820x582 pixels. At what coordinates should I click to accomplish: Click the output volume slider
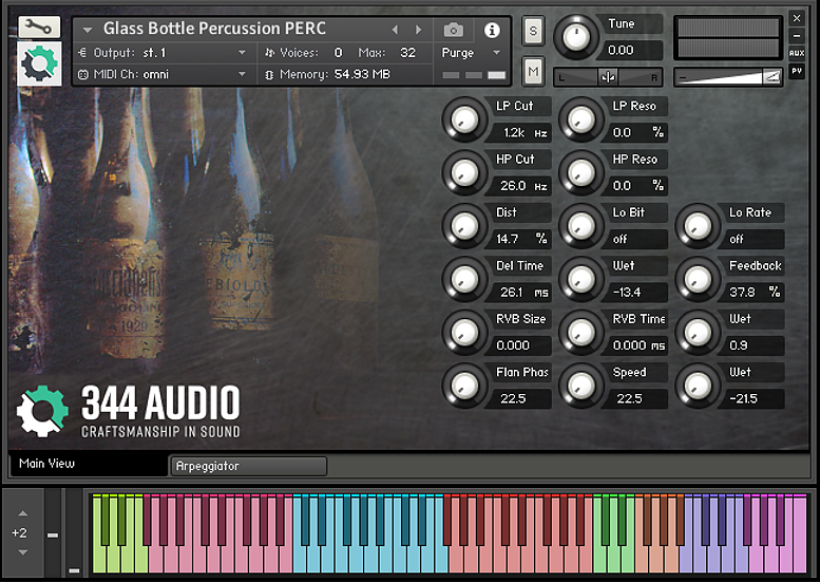pos(728,77)
